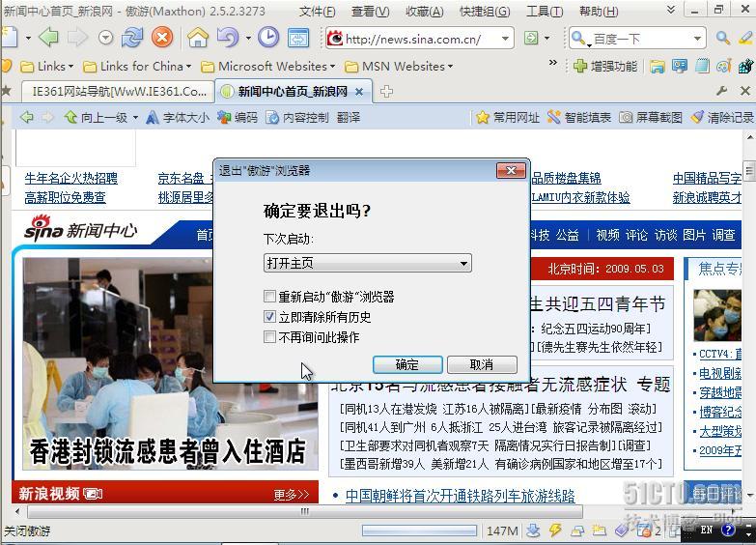This screenshot has height=545, width=756.
Task: Open 内容控制 content control
Action: click(x=297, y=117)
